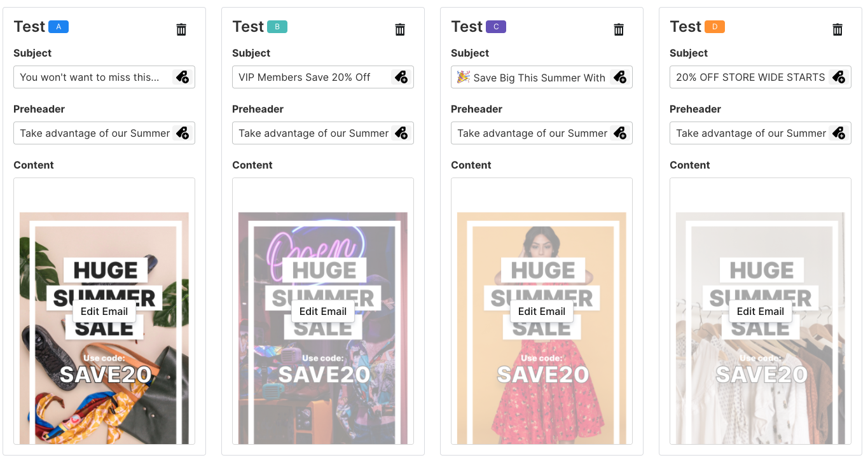The width and height of the screenshot is (868, 467).
Task: Select Test C preheader text field
Action: point(542,133)
